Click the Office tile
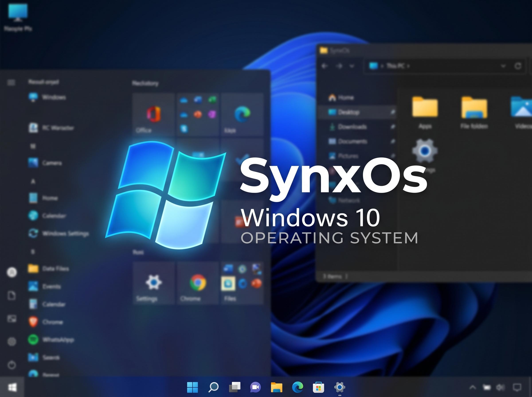 click(153, 115)
